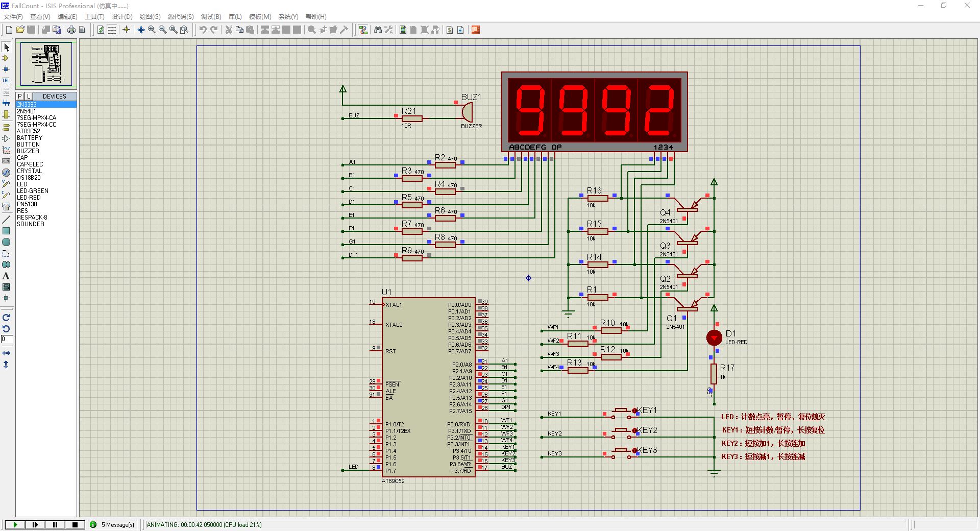Toggle the grid display

(112, 30)
